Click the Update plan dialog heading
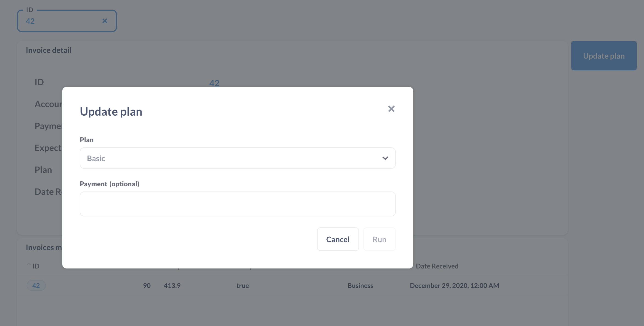644x326 pixels. pyautogui.click(x=111, y=111)
